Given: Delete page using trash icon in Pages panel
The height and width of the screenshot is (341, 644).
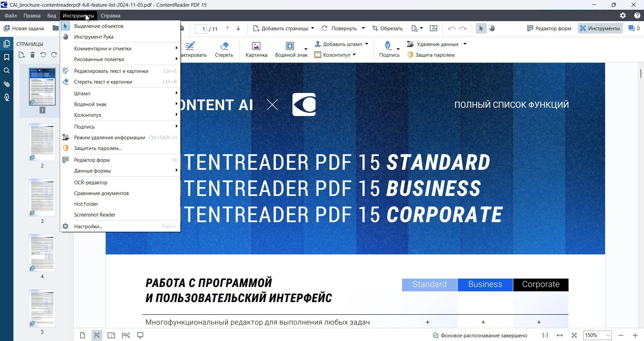Looking at the screenshot, I should (33, 55).
